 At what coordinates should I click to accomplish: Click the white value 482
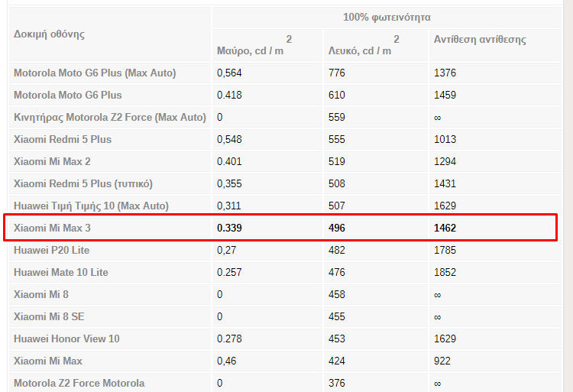[337, 250]
